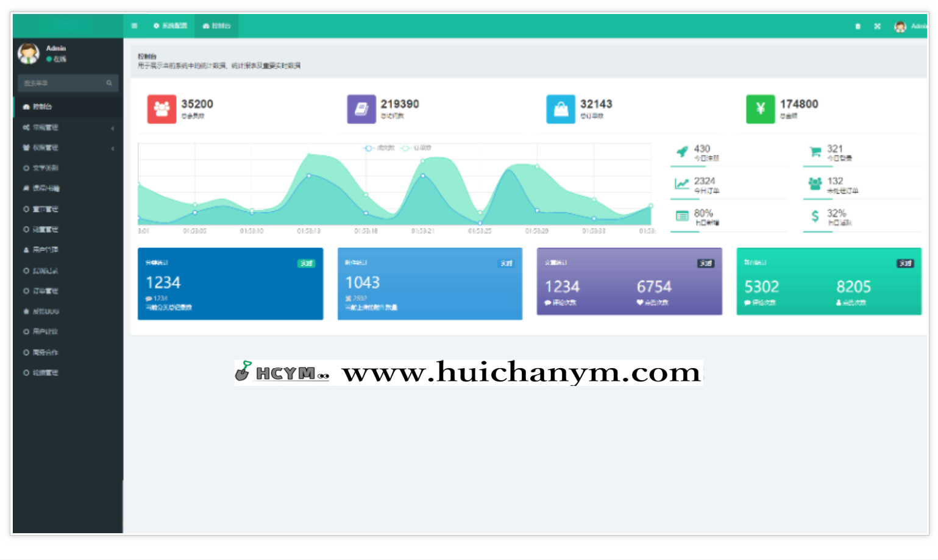Screen dimensions: 938x560
Task: Click the green yen icon beside 174800
Action: (x=760, y=109)
